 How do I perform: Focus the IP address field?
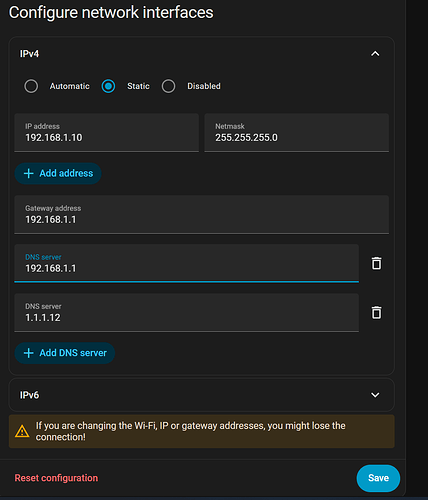[x=107, y=133]
